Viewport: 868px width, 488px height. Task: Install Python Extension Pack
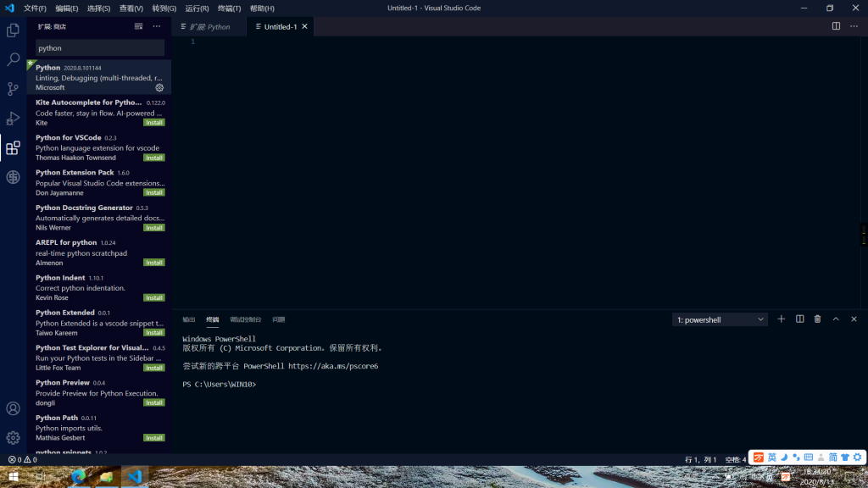pos(154,192)
